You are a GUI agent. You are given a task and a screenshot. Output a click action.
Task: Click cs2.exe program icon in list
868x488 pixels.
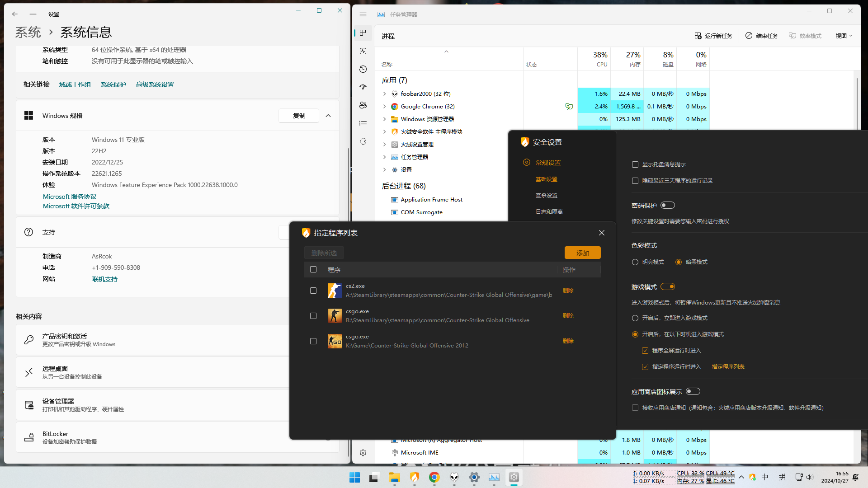tap(335, 291)
